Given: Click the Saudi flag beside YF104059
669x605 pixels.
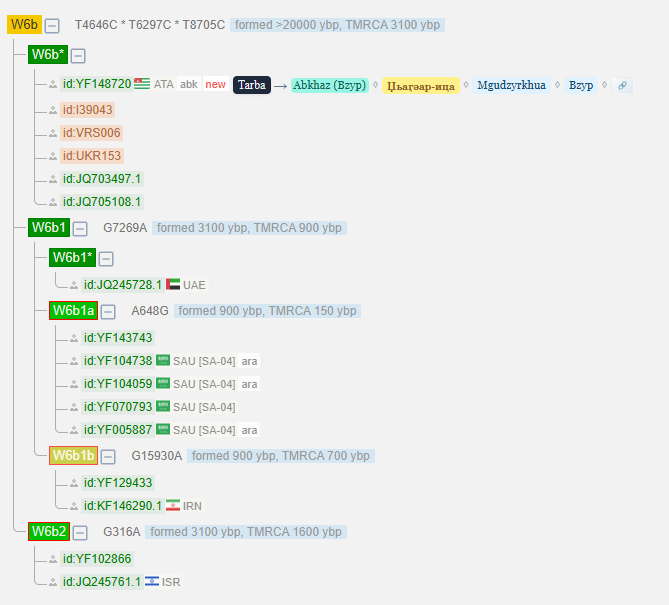Looking at the screenshot, I should point(163,383).
